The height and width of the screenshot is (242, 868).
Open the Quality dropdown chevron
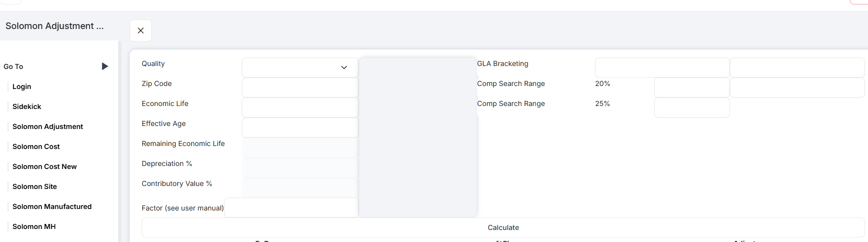pyautogui.click(x=344, y=67)
